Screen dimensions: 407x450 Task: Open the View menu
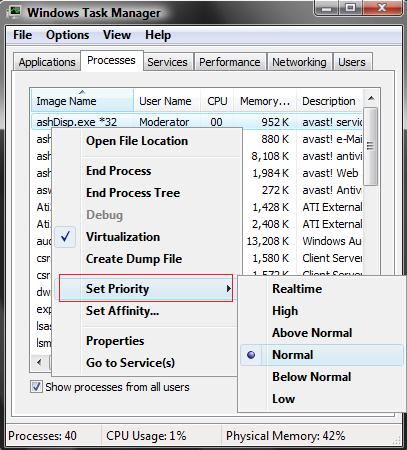[117, 35]
